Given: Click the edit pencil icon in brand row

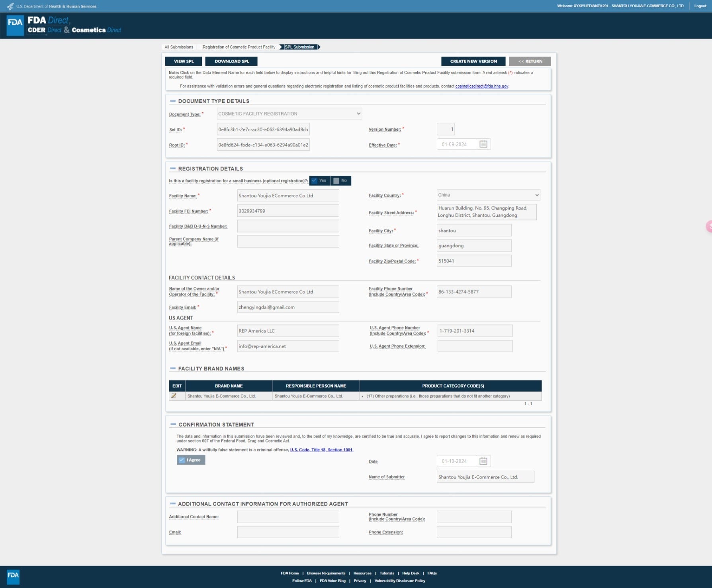Looking at the screenshot, I should pos(174,396).
